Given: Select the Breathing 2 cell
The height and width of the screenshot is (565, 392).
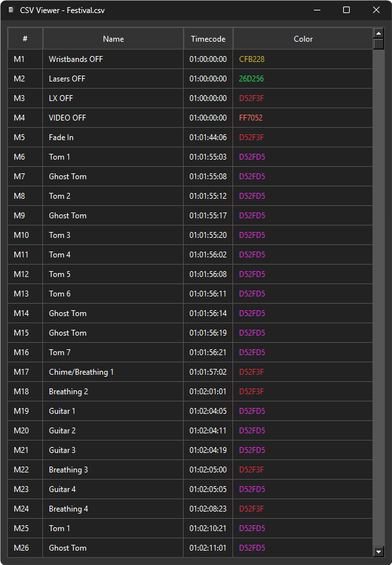Looking at the screenshot, I should [x=113, y=391].
